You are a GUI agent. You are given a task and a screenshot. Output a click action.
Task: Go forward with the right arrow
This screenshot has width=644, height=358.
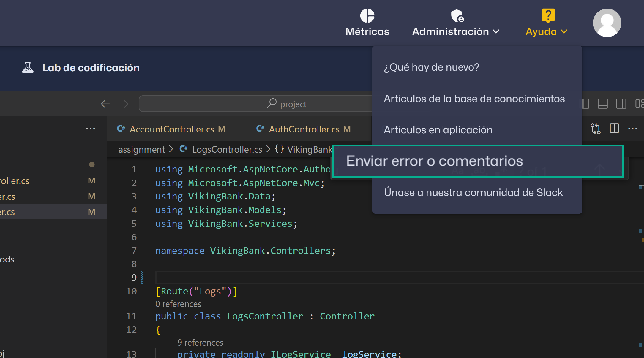(124, 104)
